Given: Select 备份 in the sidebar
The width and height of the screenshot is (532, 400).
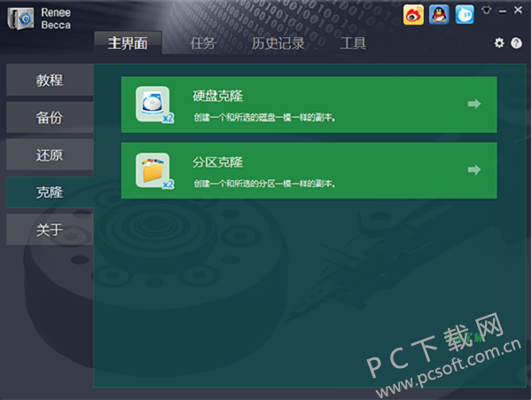Looking at the screenshot, I should (x=50, y=117).
